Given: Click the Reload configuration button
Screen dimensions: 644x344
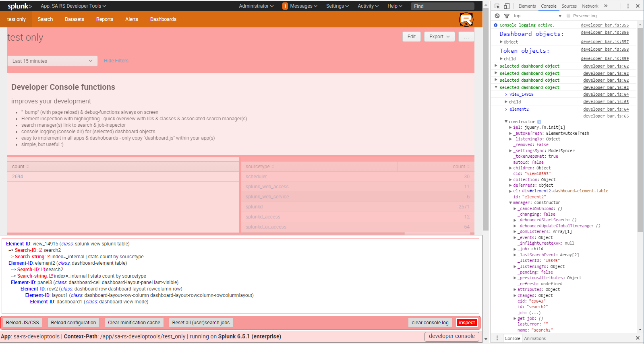Looking at the screenshot, I should (x=73, y=323).
